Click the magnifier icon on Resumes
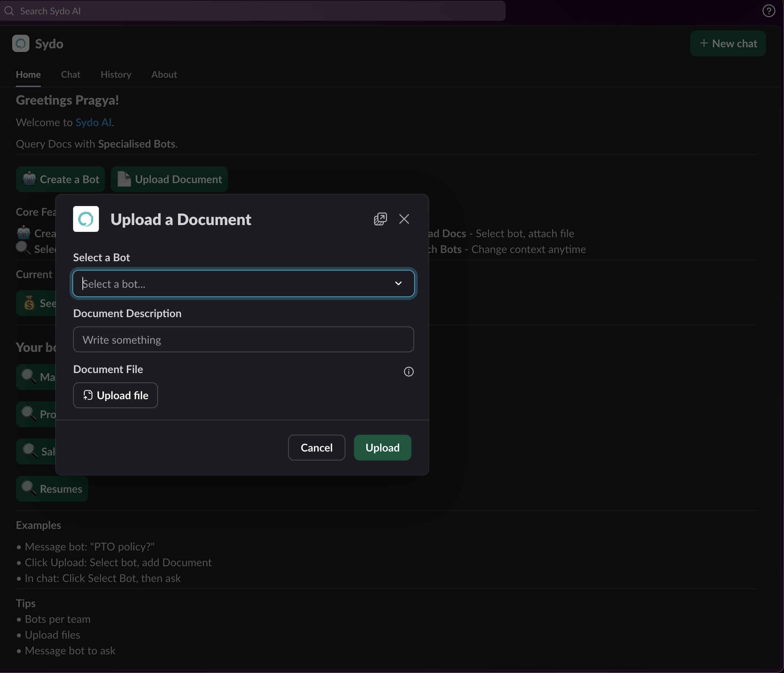 pyautogui.click(x=29, y=488)
